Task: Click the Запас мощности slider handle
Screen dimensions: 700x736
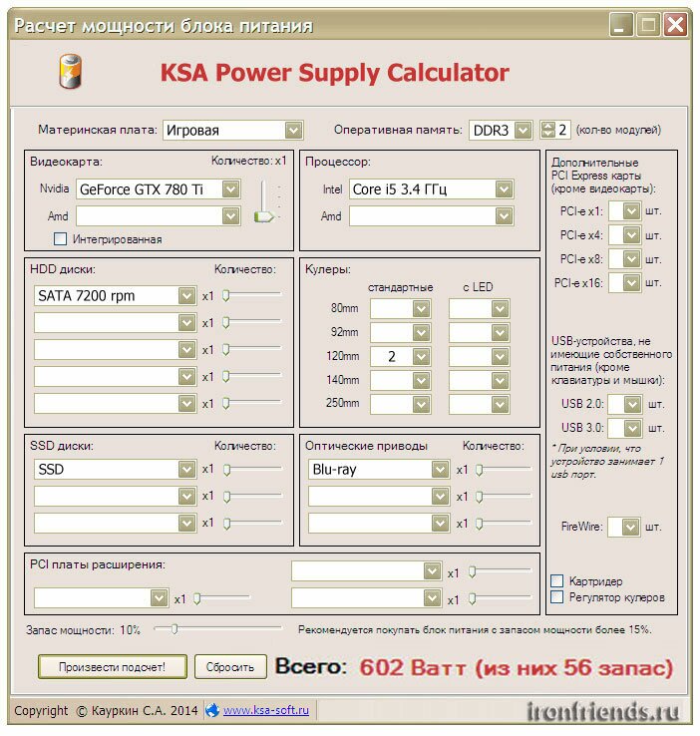Action: pos(175,628)
